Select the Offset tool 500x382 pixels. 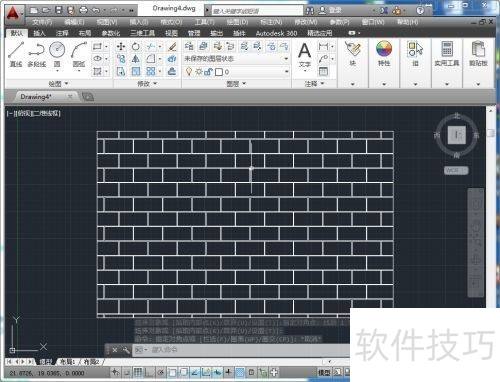[172, 71]
